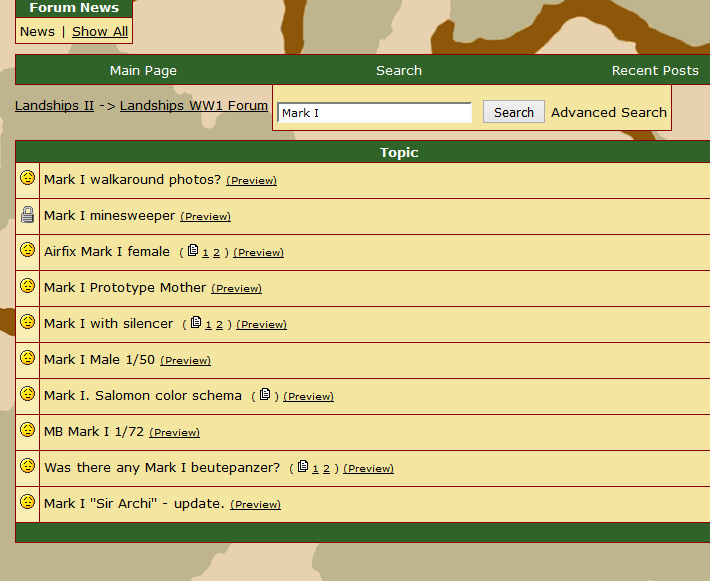The height and width of the screenshot is (581, 710).
Task: Open the Mark I Male 1/50 topic
Action: click(99, 359)
